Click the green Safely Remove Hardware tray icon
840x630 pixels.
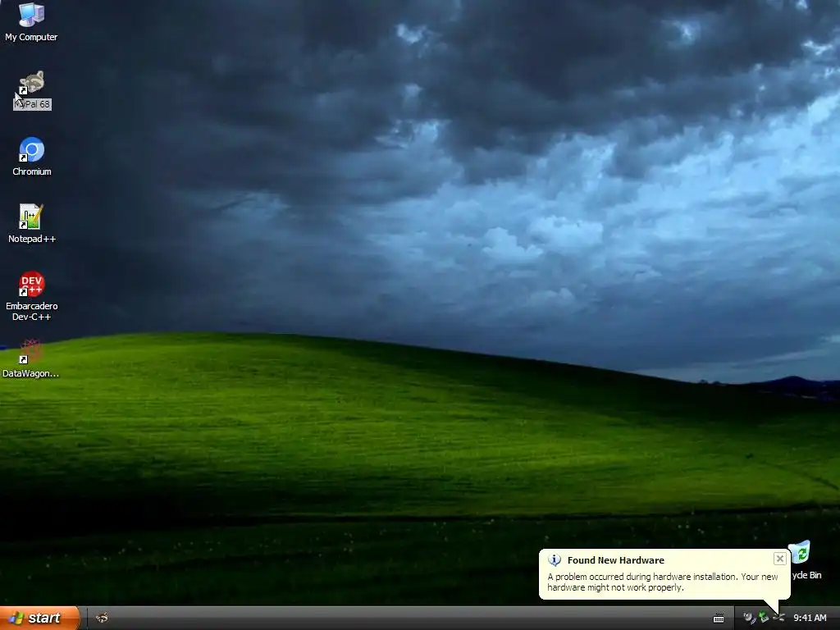[x=764, y=619]
